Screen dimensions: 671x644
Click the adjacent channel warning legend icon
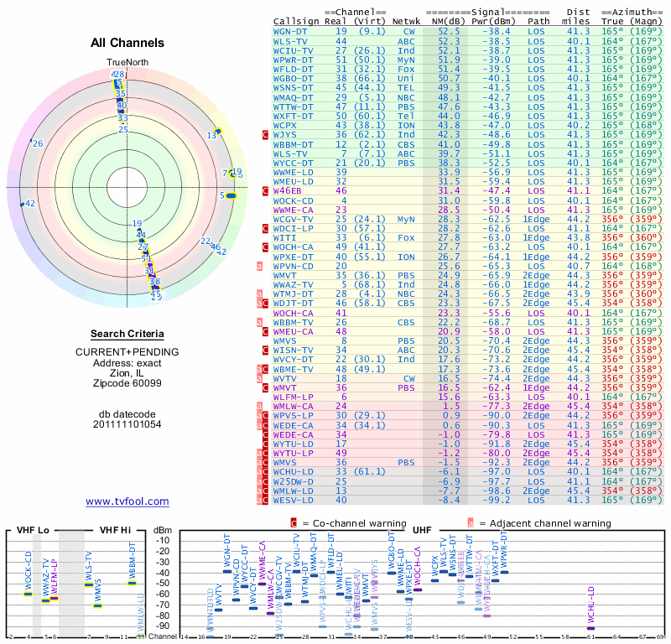[471, 523]
